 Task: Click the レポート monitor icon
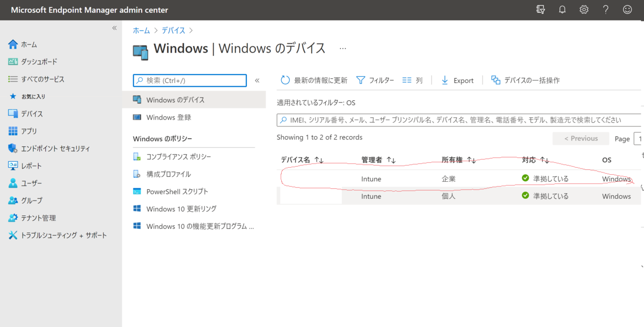click(13, 166)
